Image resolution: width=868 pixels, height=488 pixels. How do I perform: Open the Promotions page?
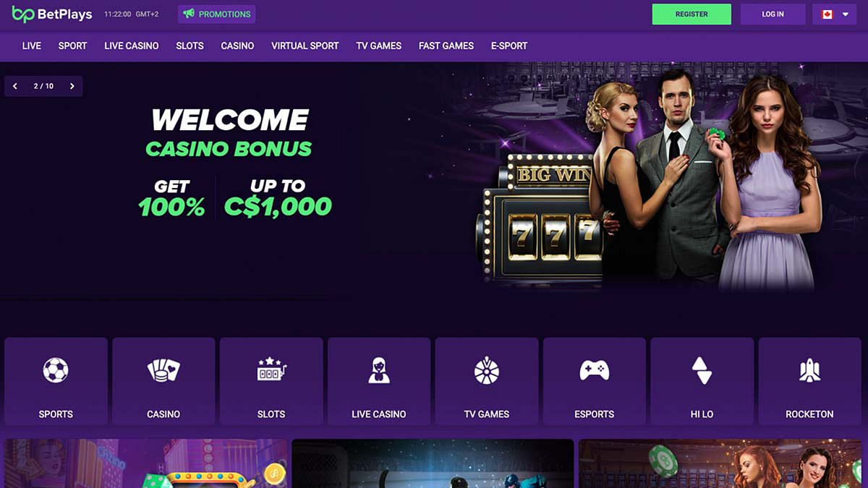coord(216,14)
